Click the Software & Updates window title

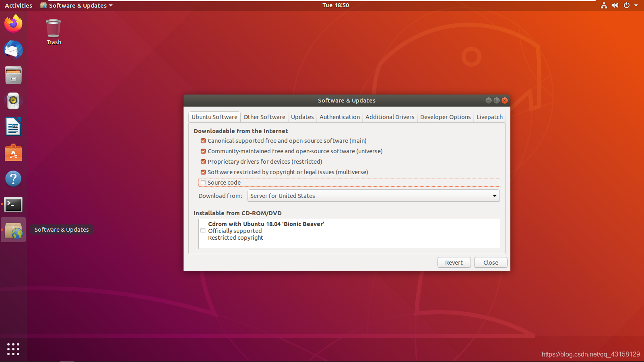pos(347,101)
